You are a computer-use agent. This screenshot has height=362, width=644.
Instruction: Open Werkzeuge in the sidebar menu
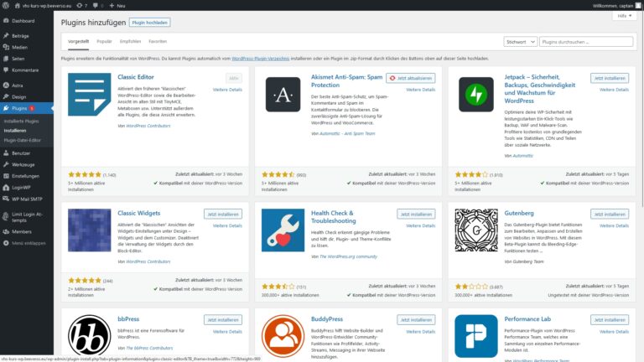[x=23, y=164]
